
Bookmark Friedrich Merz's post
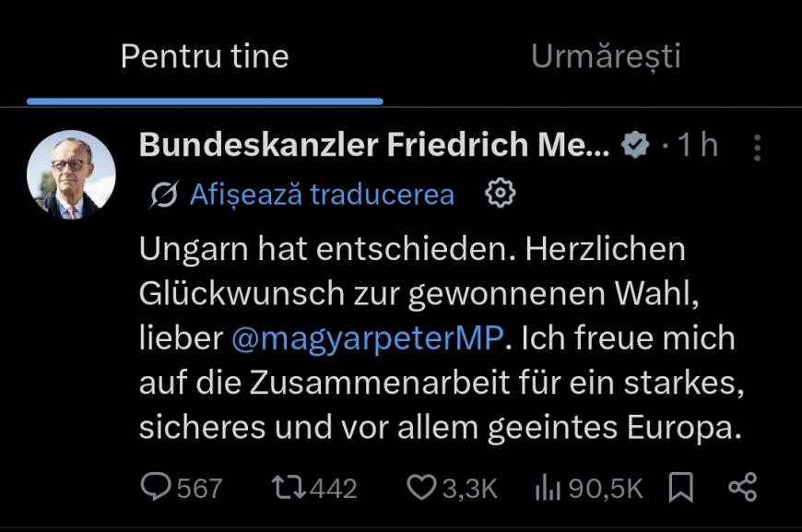682,488
